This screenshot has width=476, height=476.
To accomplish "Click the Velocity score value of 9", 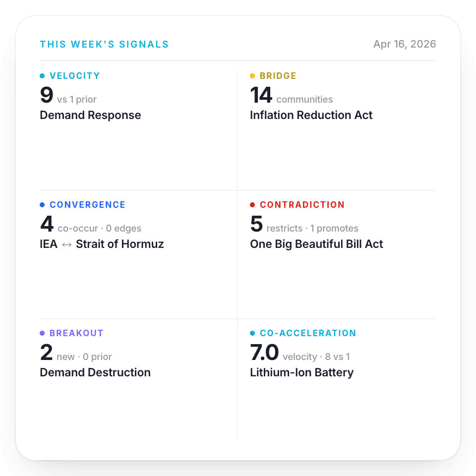I will 46,95.
